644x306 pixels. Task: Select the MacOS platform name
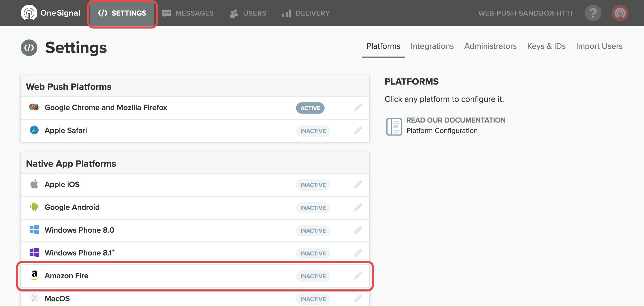tap(57, 298)
